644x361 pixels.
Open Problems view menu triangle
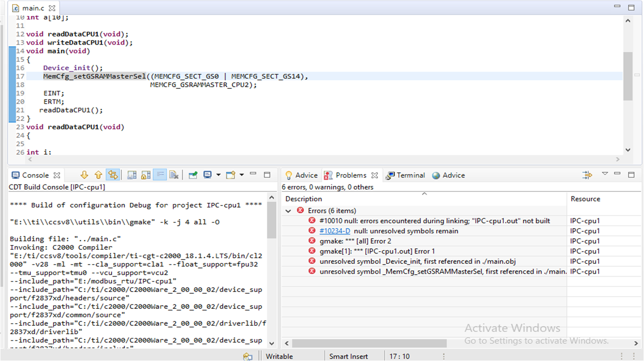click(x=605, y=174)
